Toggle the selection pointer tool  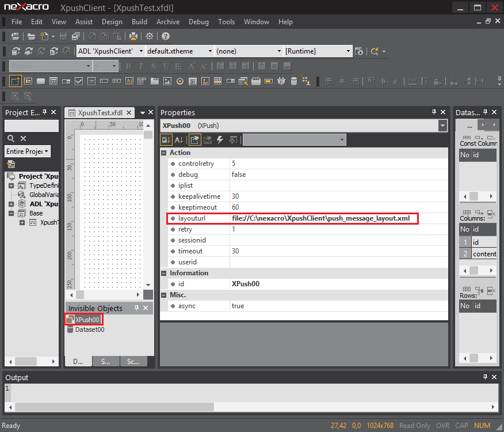click(x=15, y=81)
